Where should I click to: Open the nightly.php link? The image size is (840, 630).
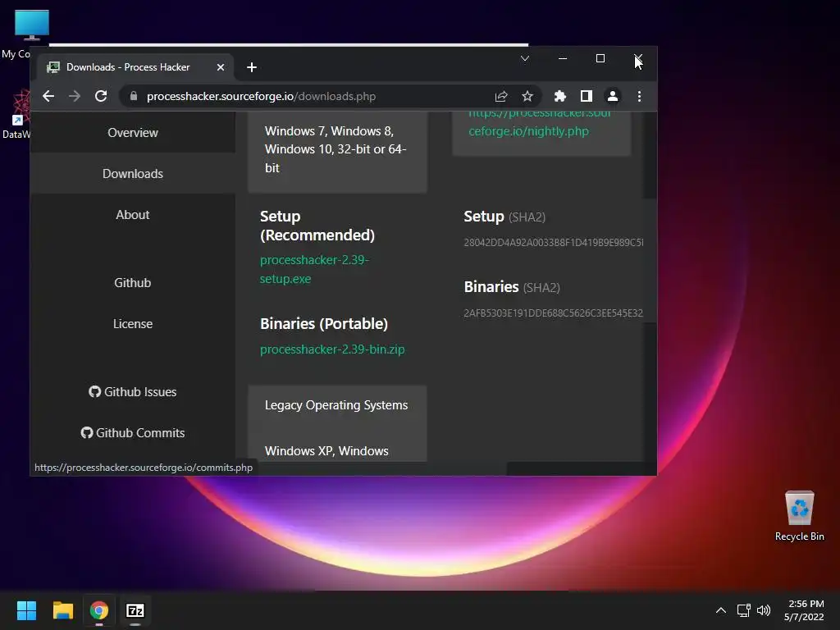pyautogui.click(x=539, y=122)
